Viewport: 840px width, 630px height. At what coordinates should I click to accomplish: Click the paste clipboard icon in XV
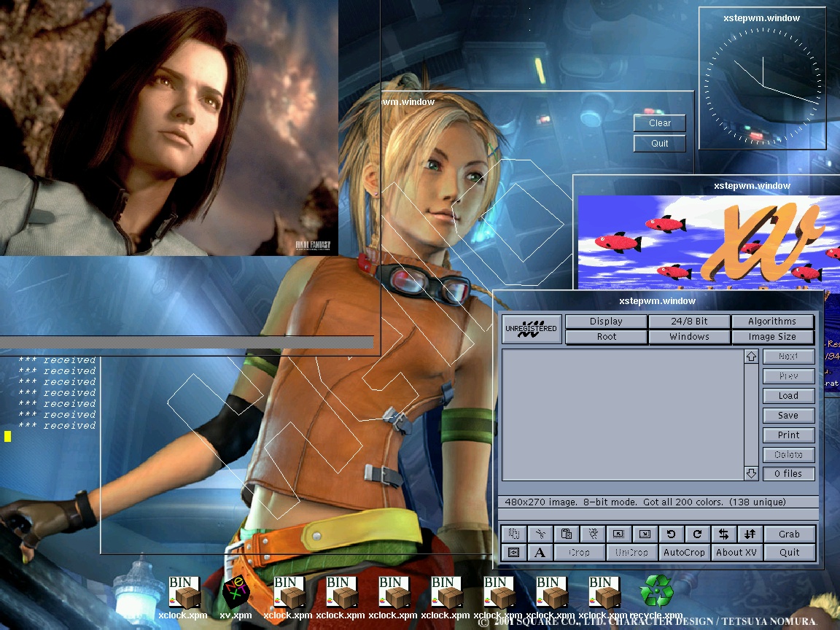click(x=567, y=534)
